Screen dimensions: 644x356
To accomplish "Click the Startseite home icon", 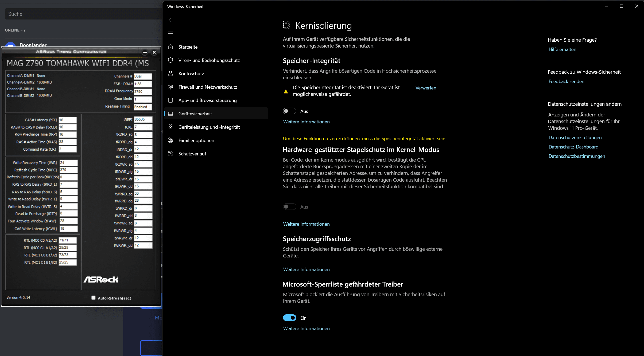I will point(170,47).
